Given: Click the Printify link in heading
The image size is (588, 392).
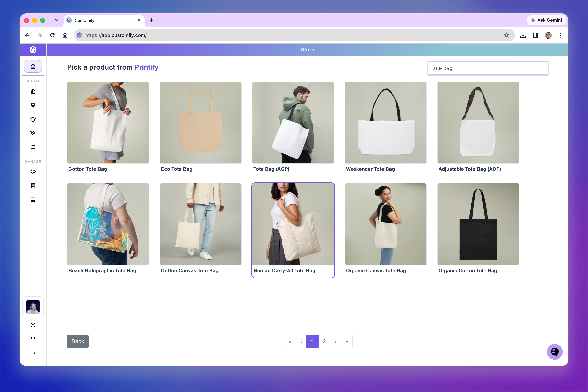Looking at the screenshot, I should tap(146, 67).
